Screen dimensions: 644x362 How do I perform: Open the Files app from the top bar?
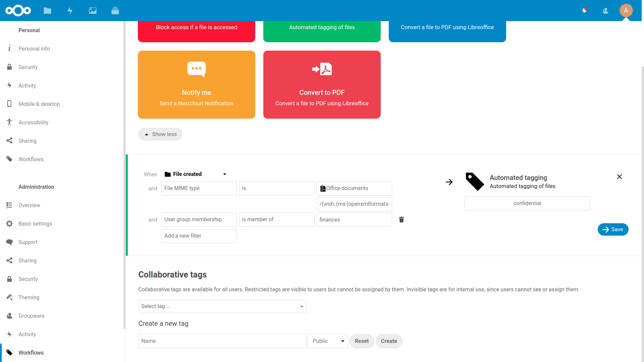(47, 10)
